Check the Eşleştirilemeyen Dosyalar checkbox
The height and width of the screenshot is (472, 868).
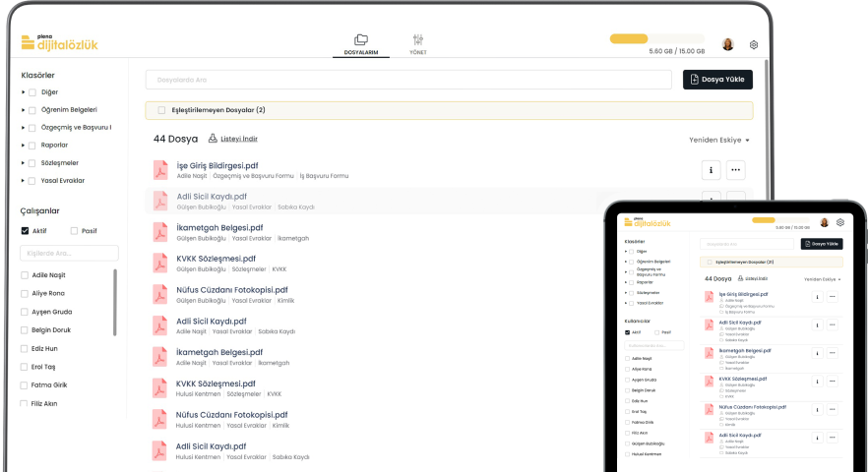point(161,110)
